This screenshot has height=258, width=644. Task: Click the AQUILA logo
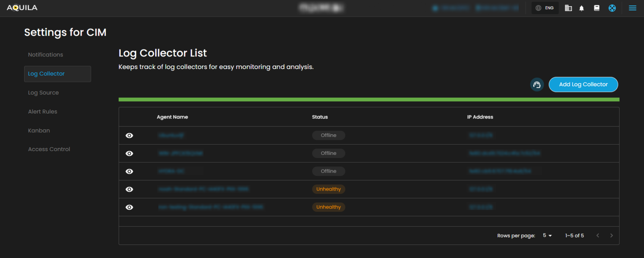point(22,8)
